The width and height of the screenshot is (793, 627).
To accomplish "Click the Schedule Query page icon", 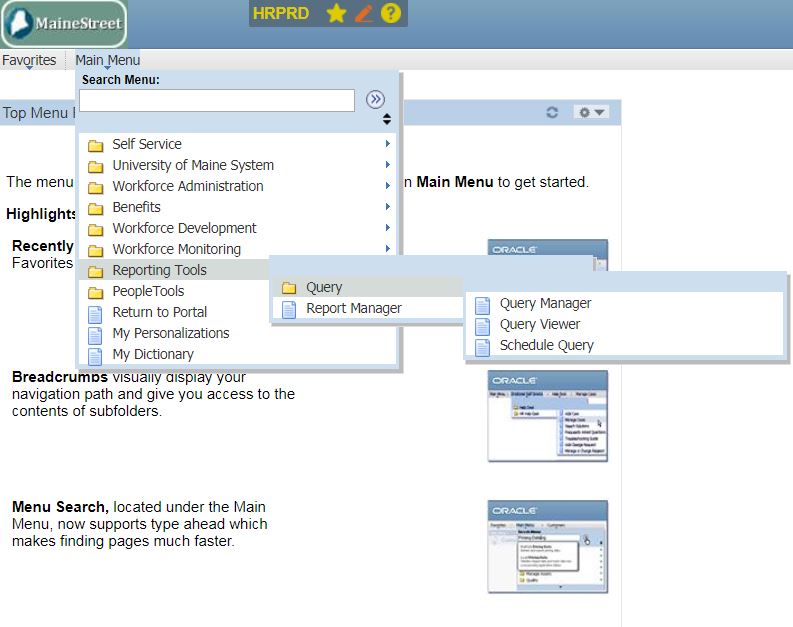I will [482, 347].
